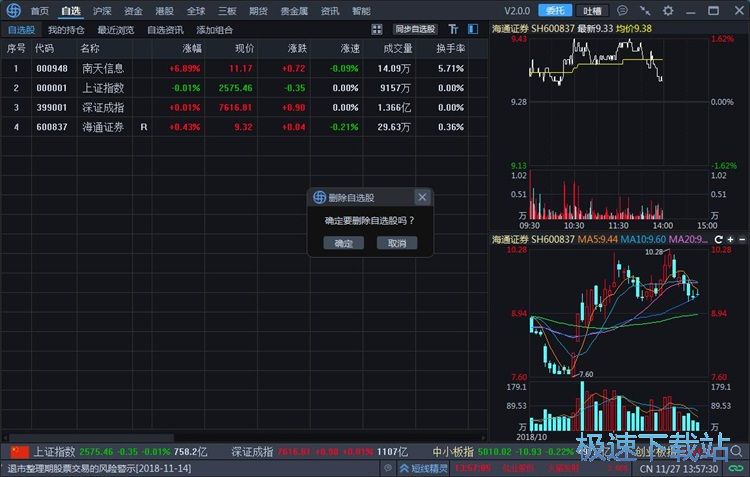Click the font size Tт icon

453,30
